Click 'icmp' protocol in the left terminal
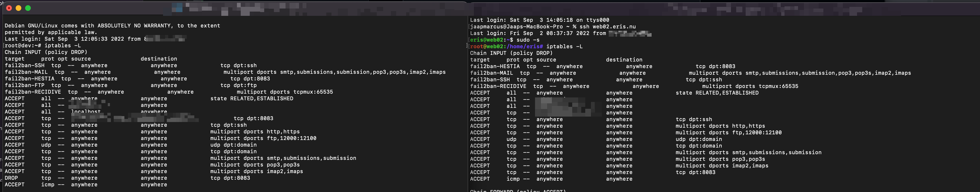Viewport: 980px width, 192px height. coord(48,185)
